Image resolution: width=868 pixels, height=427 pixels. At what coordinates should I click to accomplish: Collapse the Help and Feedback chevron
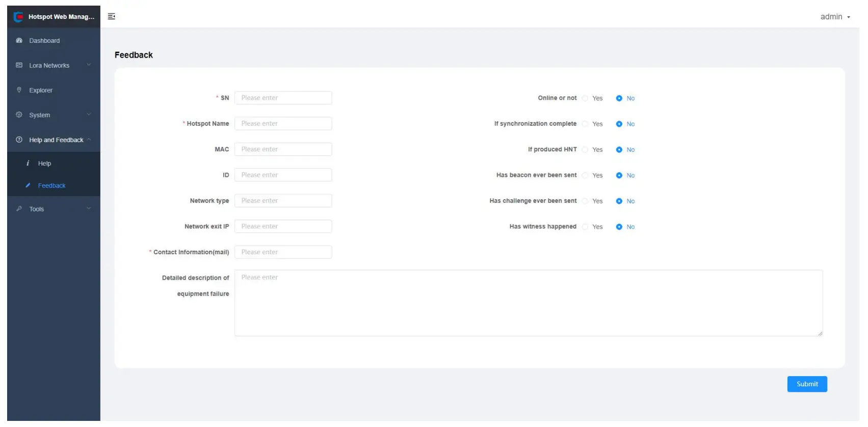pos(89,139)
